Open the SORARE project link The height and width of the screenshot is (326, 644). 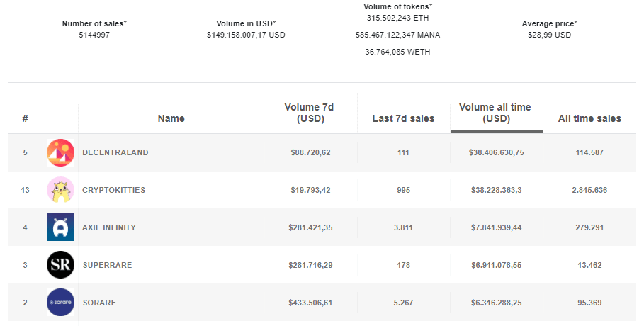coord(99,303)
